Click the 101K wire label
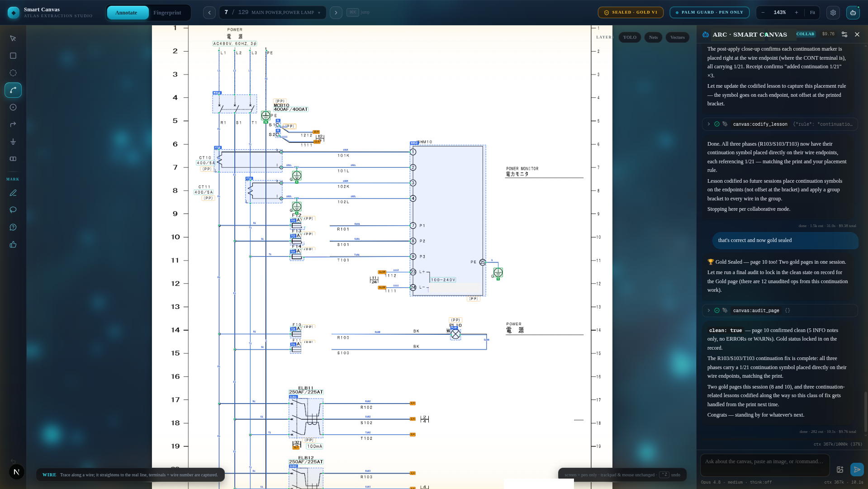This screenshot has height=489, width=868. point(343,156)
